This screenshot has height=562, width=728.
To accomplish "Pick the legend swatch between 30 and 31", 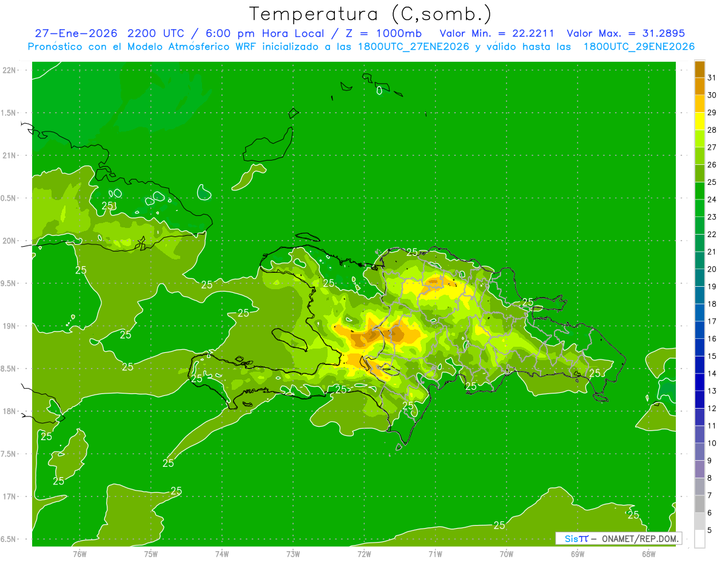I will click(x=699, y=86).
